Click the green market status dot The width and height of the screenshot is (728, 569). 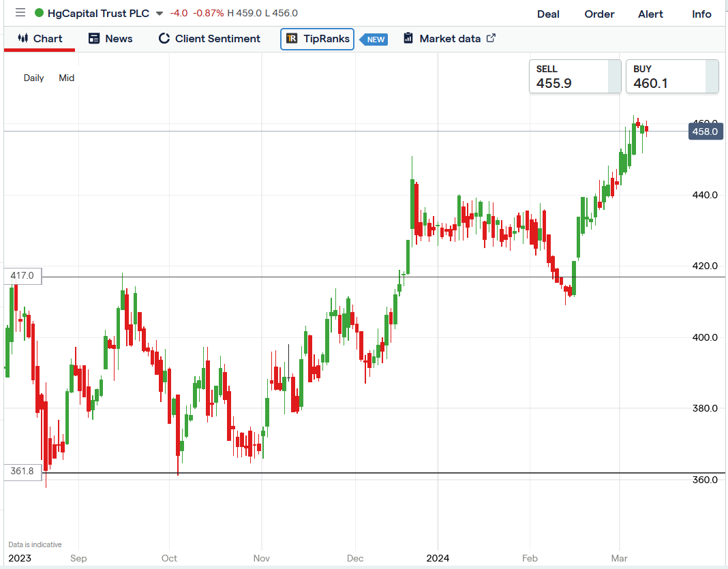click(x=39, y=13)
